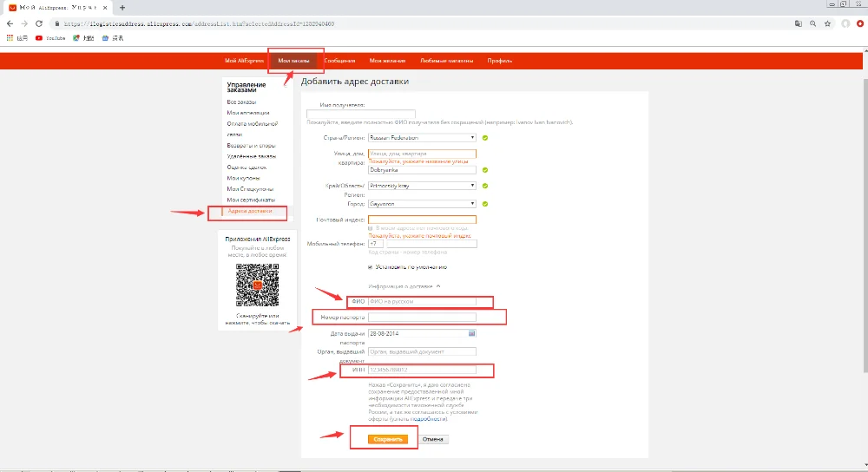Go to 'Профиль' in the red navigation bar
This screenshot has height=472, width=868.
click(500, 61)
